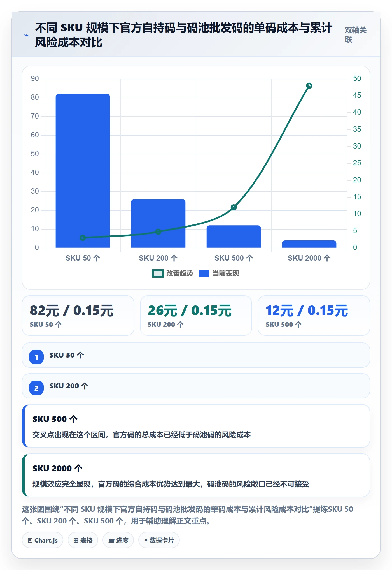
Task: Click the 进度 tag
Action: click(118, 540)
